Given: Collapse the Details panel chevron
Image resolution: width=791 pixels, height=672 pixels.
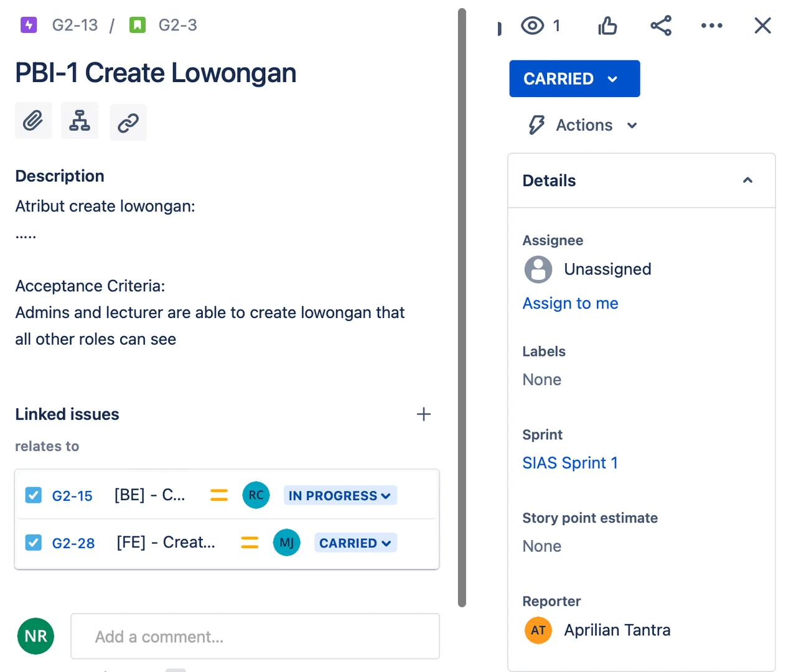Looking at the screenshot, I should click(x=748, y=180).
